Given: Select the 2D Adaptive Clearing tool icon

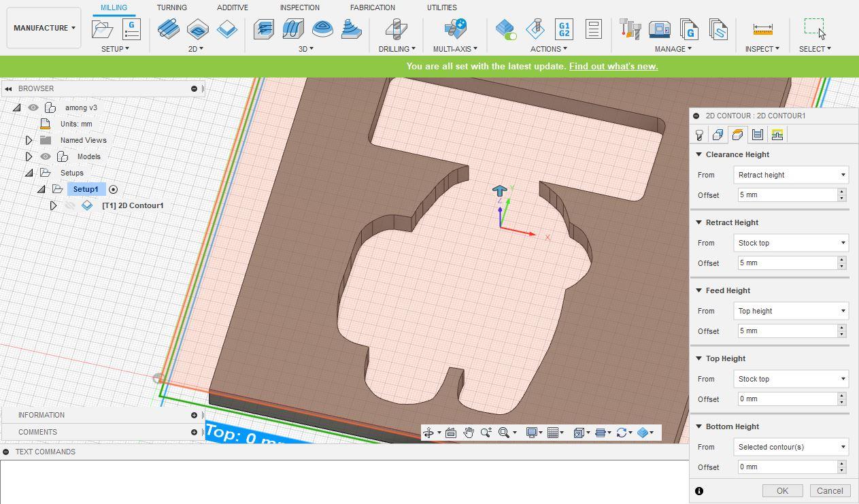Looking at the screenshot, I should click(x=169, y=29).
